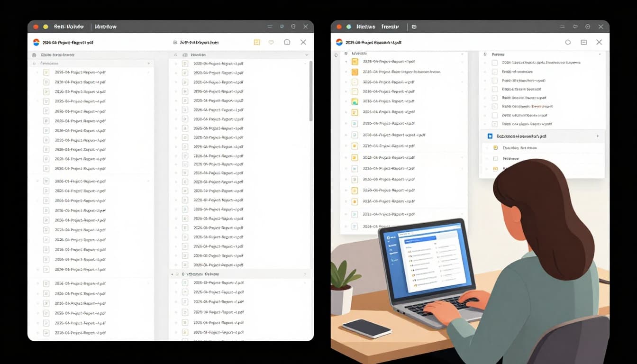Tick the circle indicator on the right window toolbar
The width and height of the screenshot is (637, 364).
click(568, 42)
